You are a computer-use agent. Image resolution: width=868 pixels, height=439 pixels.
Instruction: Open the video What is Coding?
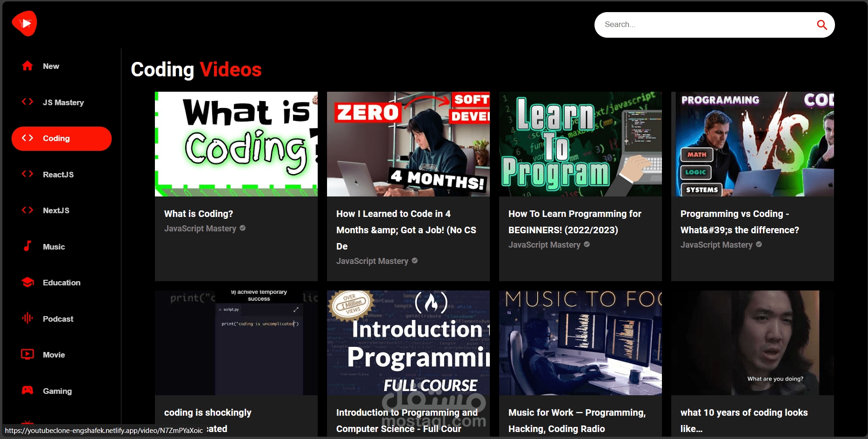199,214
